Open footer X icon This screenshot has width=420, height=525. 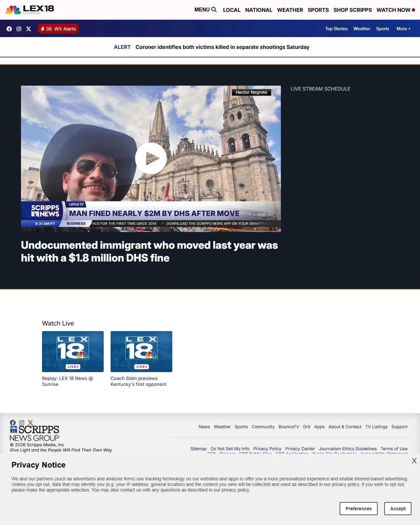[31, 423]
